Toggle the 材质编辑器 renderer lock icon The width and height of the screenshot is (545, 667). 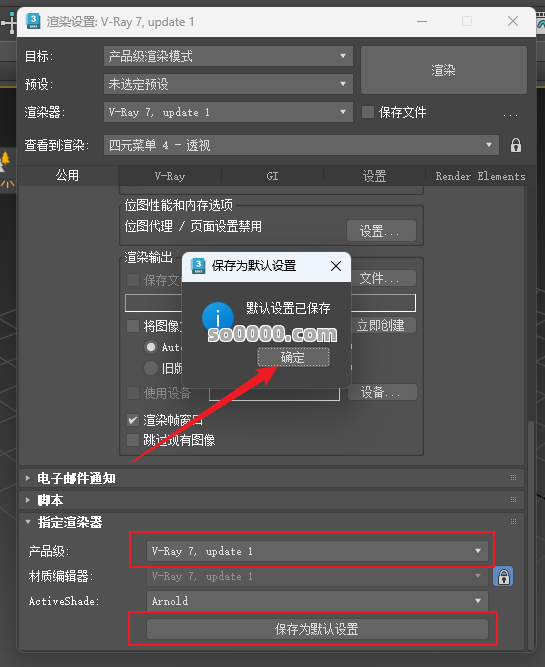pos(503,577)
